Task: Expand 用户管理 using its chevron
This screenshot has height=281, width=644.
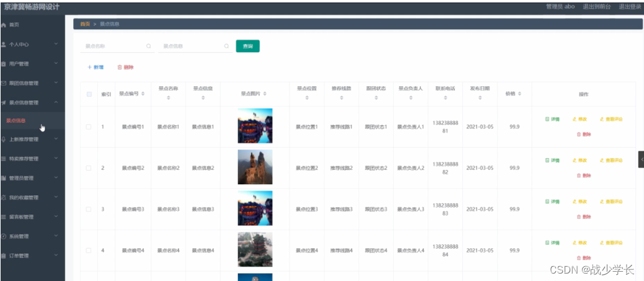Action: pyautogui.click(x=56, y=64)
